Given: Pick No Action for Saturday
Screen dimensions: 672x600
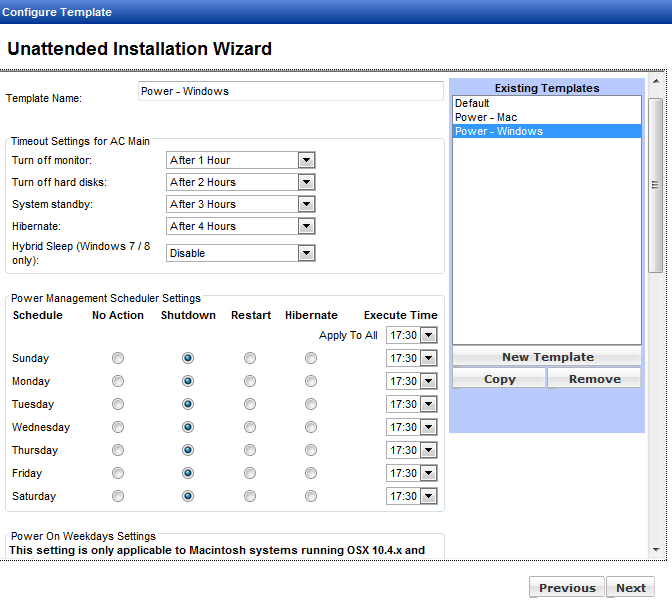Looking at the screenshot, I should 118,496.
